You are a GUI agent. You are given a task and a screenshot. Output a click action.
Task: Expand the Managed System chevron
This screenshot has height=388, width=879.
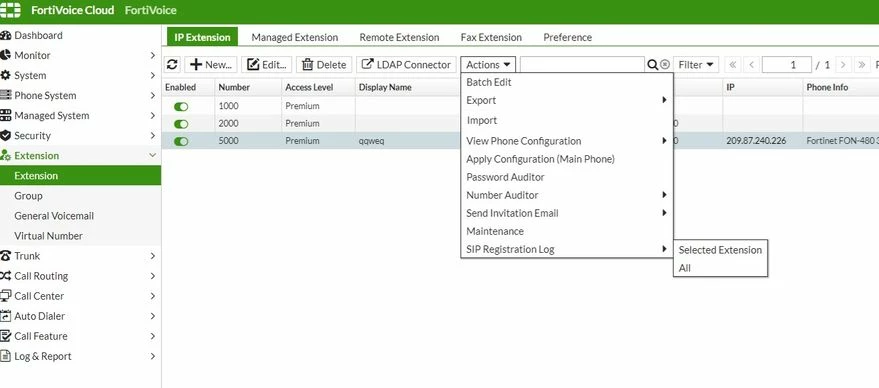[x=152, y=116]
